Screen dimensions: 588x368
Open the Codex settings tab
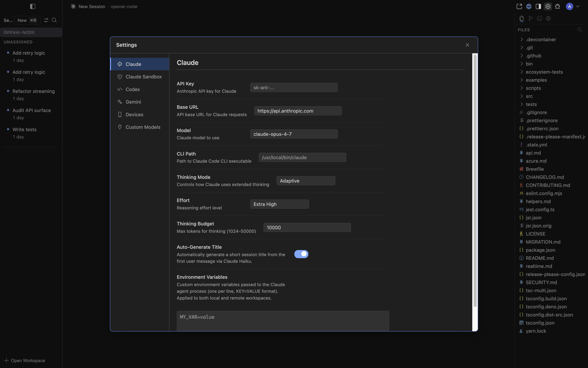(140, 89)
